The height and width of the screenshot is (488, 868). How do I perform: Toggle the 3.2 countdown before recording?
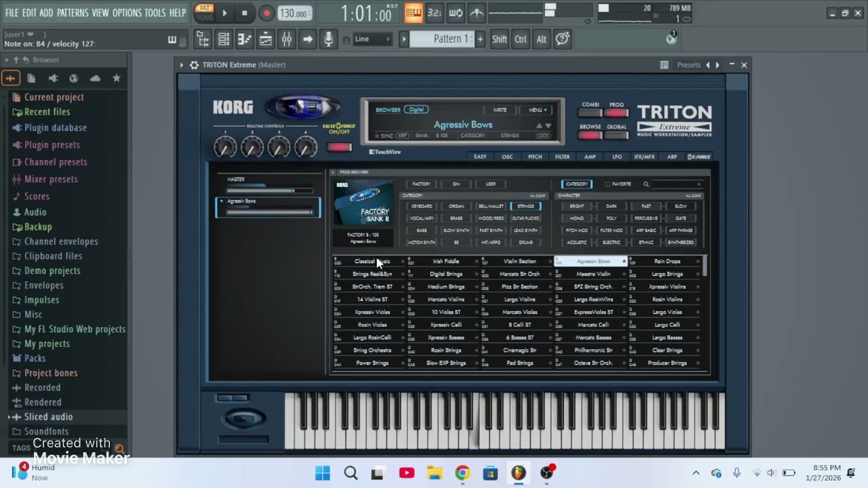(x=435, y=12)
